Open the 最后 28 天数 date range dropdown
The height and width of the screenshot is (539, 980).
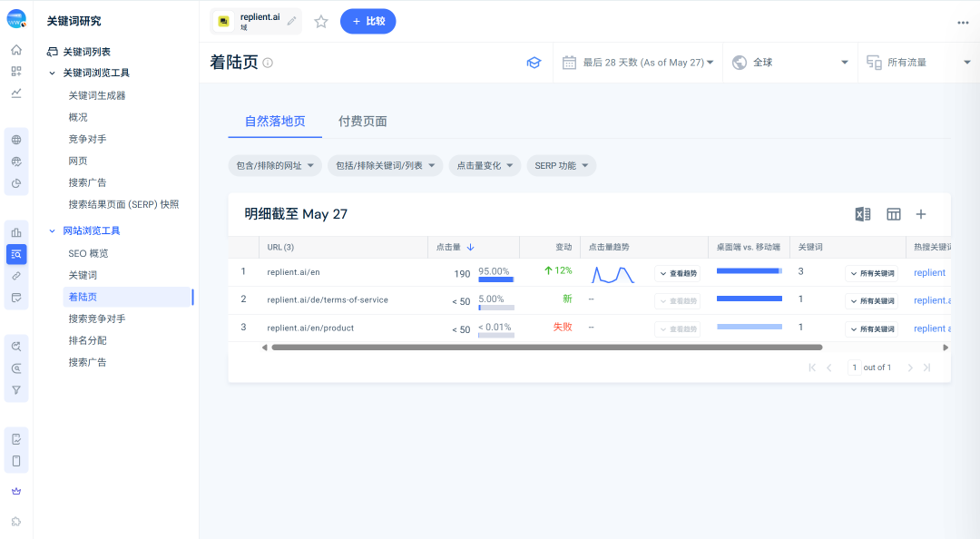pyautogui.click(x=638, y=63)
